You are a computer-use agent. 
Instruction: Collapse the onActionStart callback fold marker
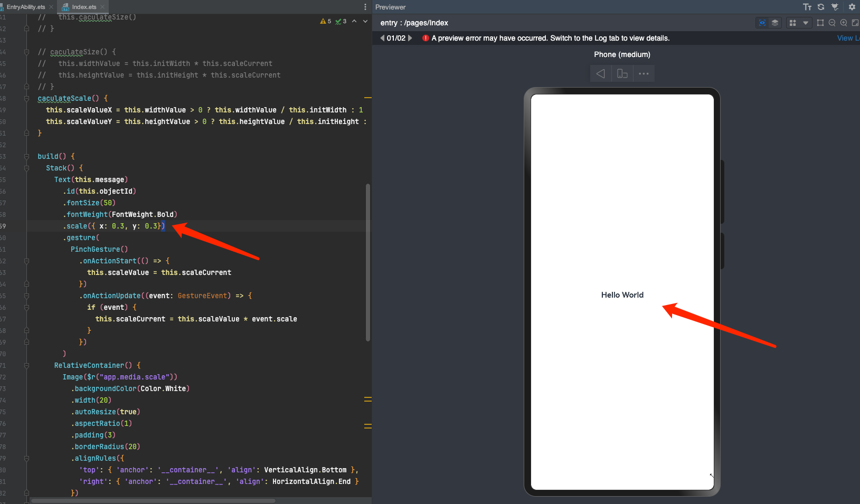coord(26,261)
